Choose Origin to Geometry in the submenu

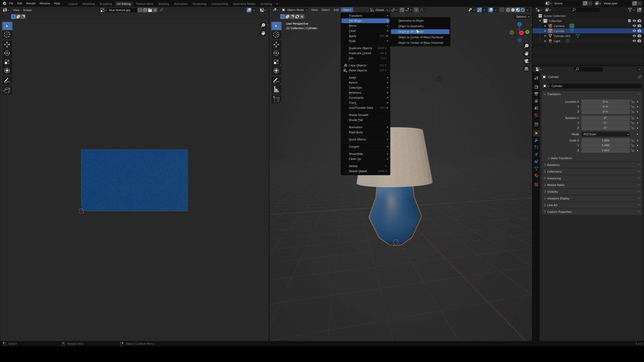point(411,26)
